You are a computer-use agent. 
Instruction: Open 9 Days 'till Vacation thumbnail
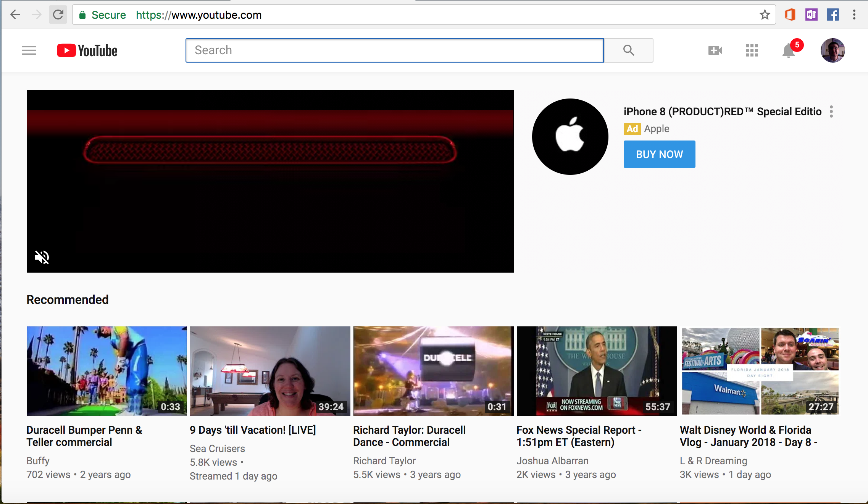(270, 371)
